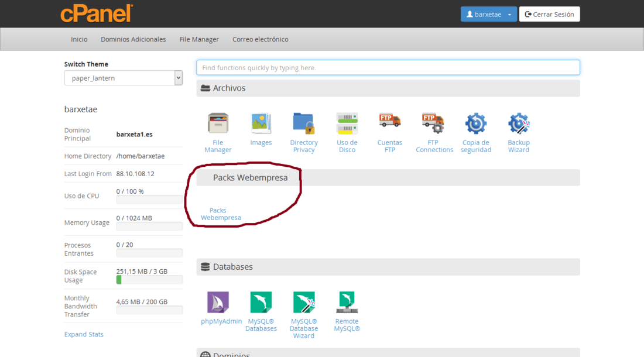Open Remote MySQL
The height and width of the screenshot is (357, 644).
coord(347,302)
